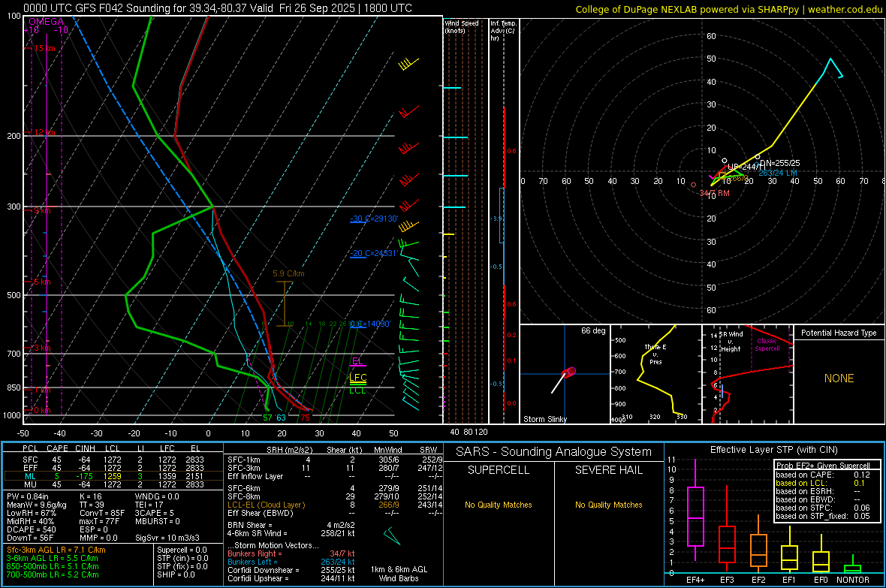This screenshot has height=588, width=886.
Task: Select the MU parcel row label
Action: point(30,484)
